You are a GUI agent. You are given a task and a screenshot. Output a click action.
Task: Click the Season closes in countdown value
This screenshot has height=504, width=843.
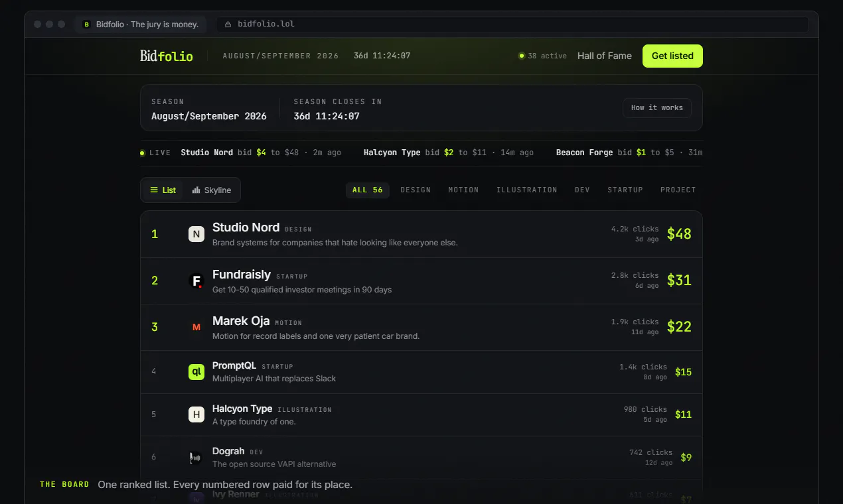(x=327, y=117)
